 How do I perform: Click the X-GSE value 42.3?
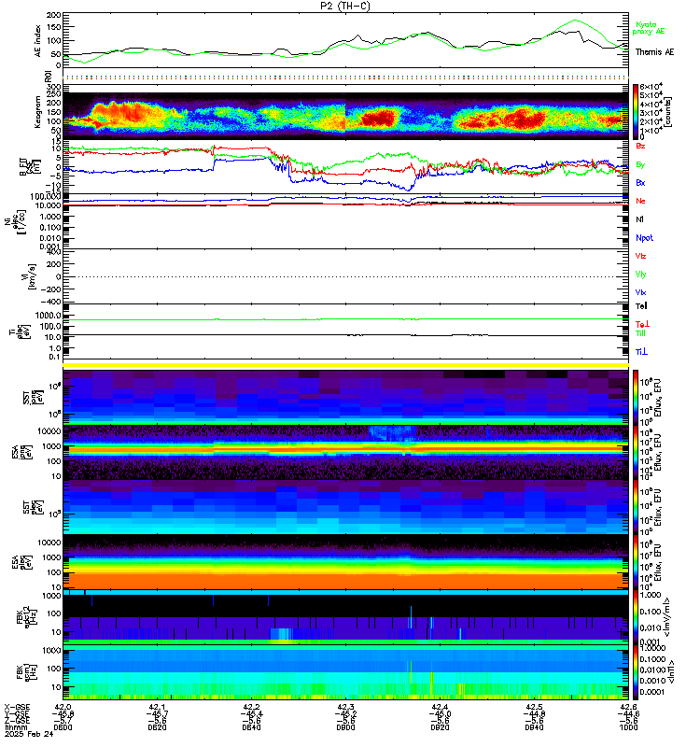point(345,707)
